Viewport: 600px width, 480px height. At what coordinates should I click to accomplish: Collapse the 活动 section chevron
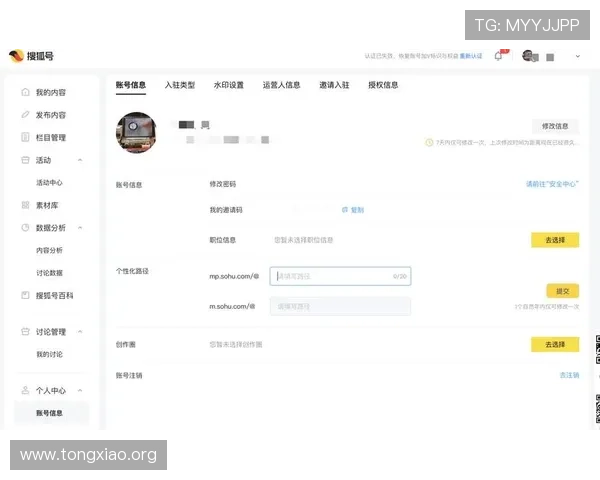coord(80,160)
